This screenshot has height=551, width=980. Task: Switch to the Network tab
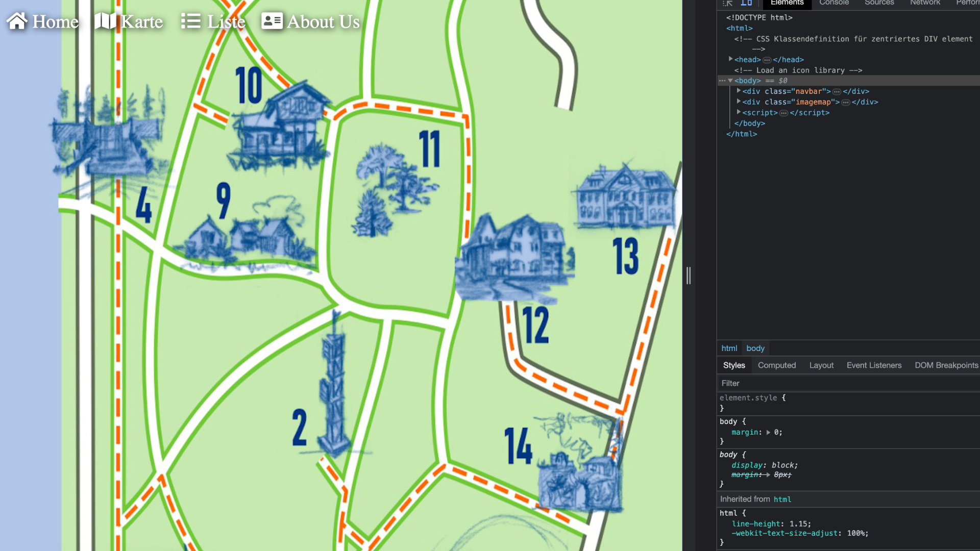click(925, 3)
